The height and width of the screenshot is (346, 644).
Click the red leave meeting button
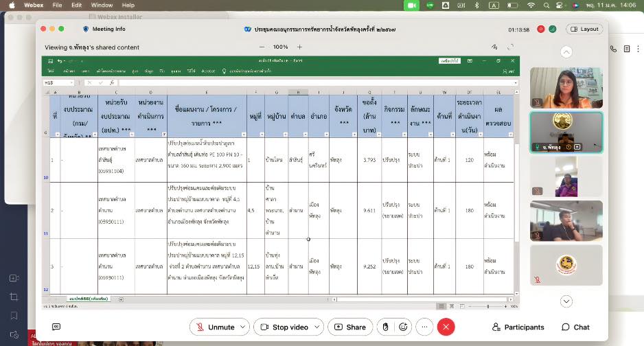tap(446, 327)
